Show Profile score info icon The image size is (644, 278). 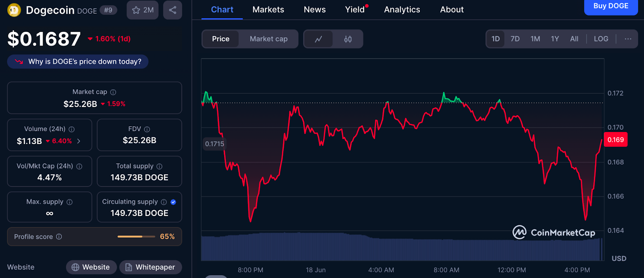pyautogui.click(x=59, y=237)
